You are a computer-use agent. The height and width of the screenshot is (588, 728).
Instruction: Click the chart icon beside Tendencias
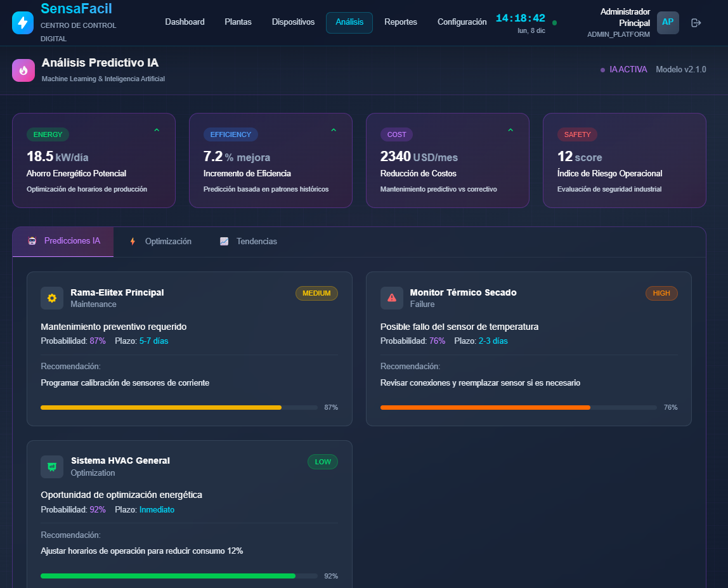point(224,241)
